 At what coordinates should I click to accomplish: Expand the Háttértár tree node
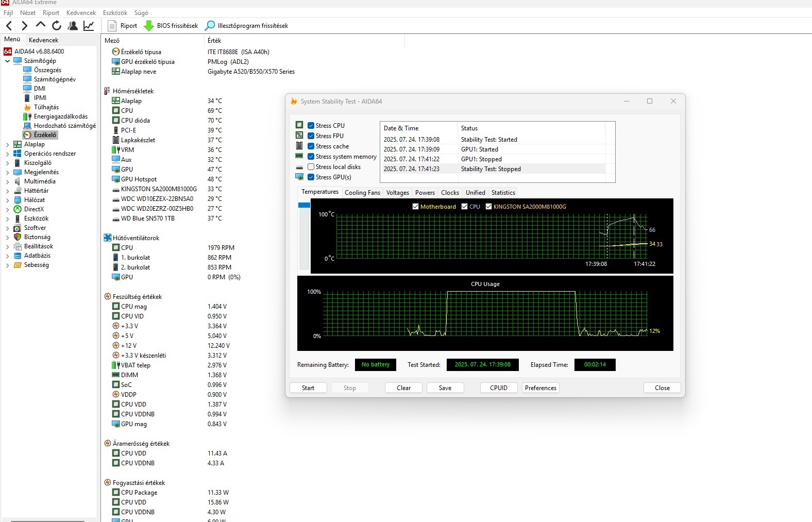[x=7, y=191]
